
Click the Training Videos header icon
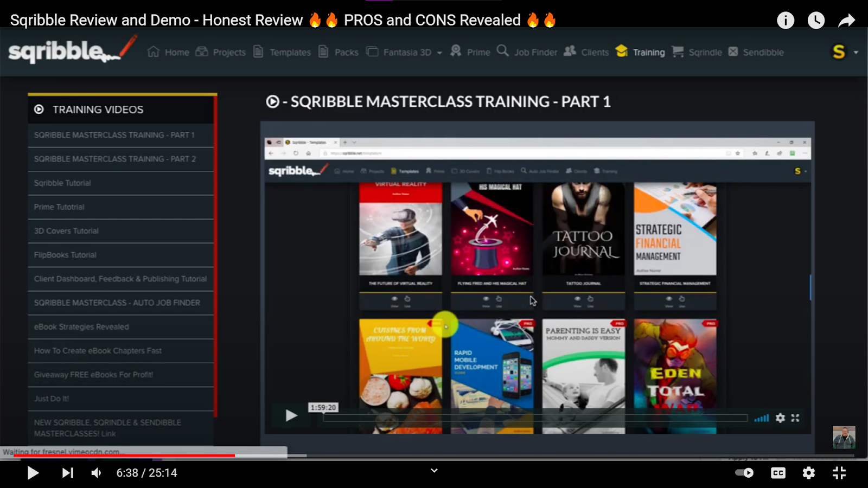pyautogui.click(x=39, y=109)
